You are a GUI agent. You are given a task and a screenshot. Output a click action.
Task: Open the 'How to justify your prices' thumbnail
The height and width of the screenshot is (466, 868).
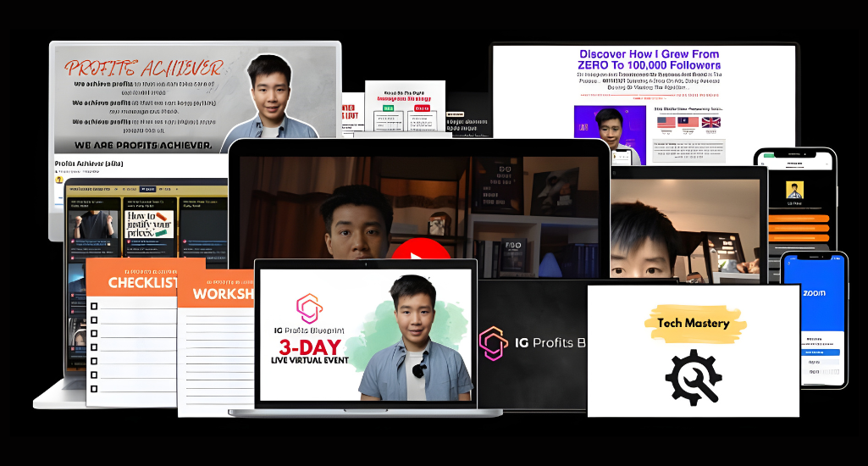tap(149, 224)
